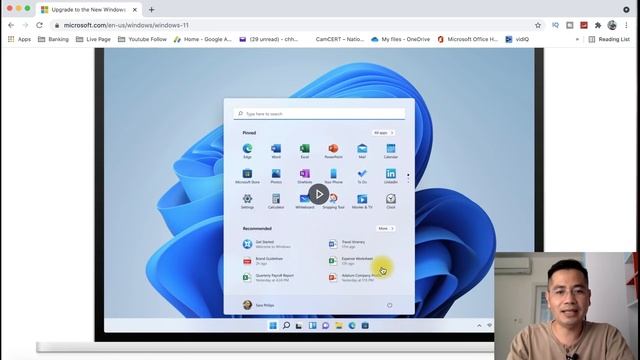The image size is (640, 360).
Task: Open Chrome's three-dot menu
Action: pos(626,25)
